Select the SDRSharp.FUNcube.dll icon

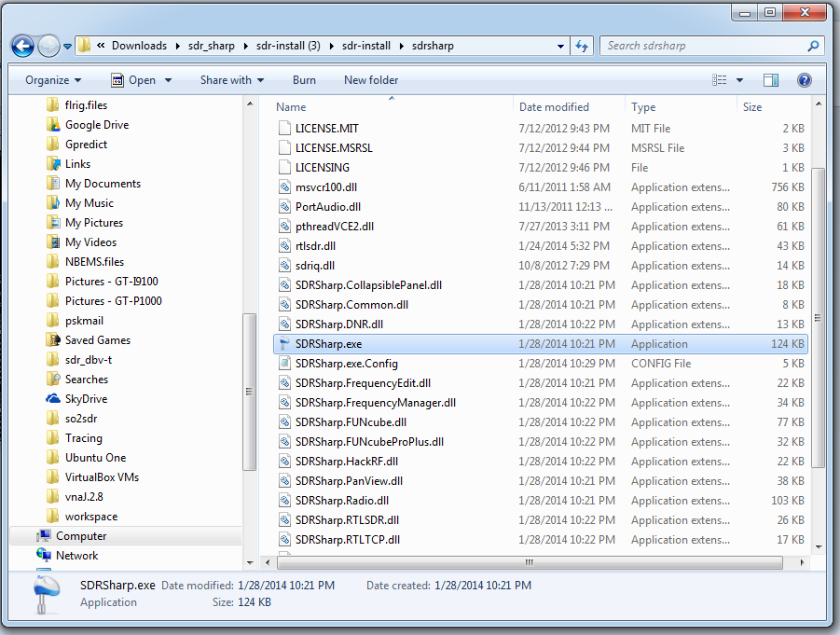click(285, 422)
